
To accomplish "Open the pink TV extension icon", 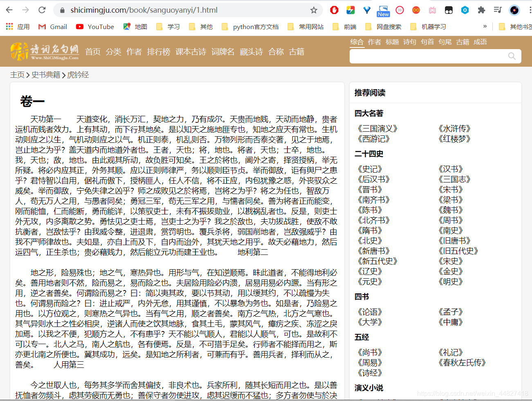I will 432,10.
